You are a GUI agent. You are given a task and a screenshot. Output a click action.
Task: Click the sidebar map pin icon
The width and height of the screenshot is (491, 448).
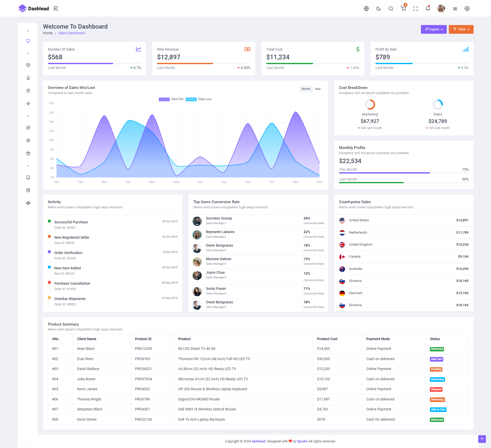tap(28, 91)
